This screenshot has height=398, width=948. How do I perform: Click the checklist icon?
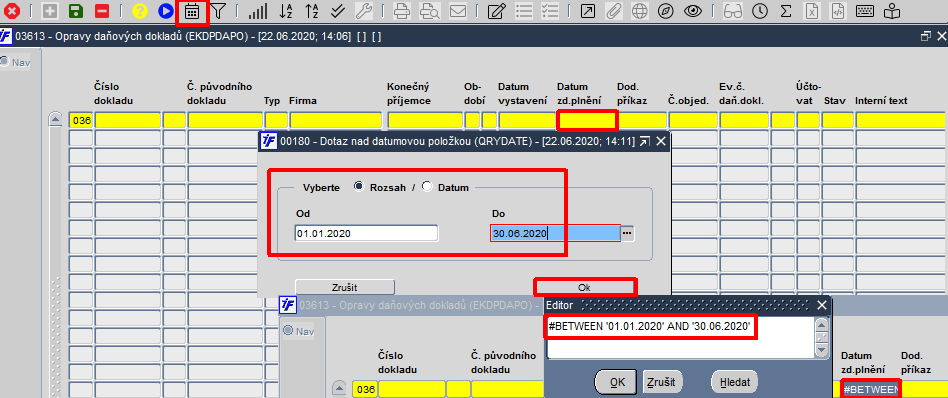click(550, 11)
